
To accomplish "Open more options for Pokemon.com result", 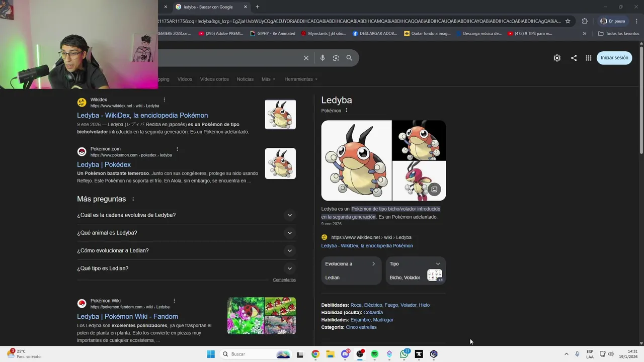I will pyautogui.click(x=177, y=149).
